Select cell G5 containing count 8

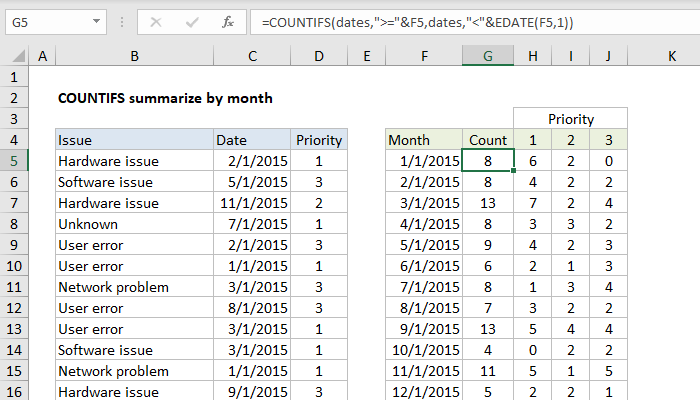(487, 161)
